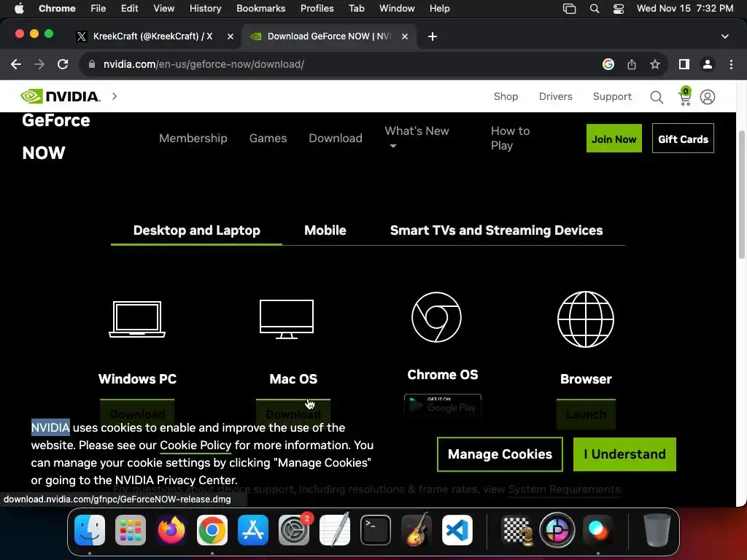Click the Mac OS monitor icon
The height and width of the screenshot is (560, 747).
(286, 319)
